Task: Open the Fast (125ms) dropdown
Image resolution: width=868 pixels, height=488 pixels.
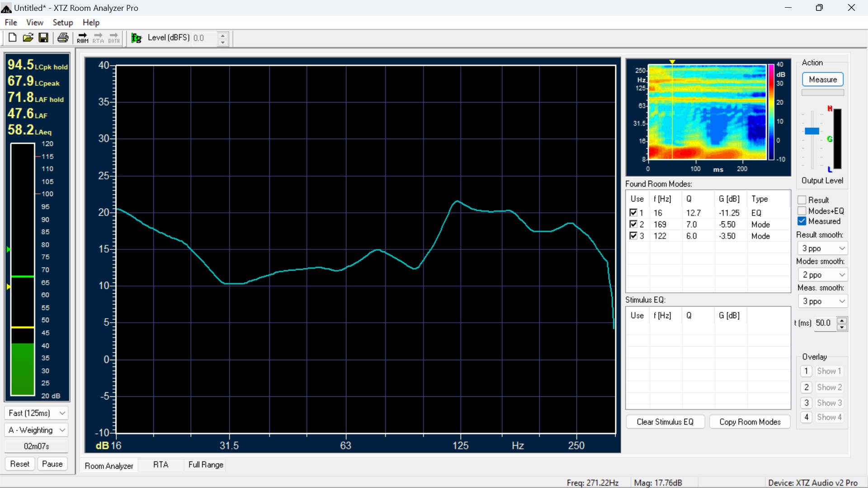Action: (37, 413)
